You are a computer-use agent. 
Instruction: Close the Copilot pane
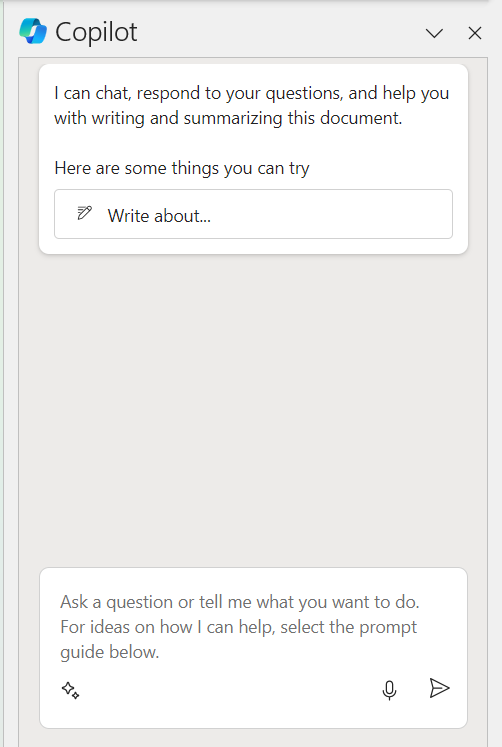(475, 33)
